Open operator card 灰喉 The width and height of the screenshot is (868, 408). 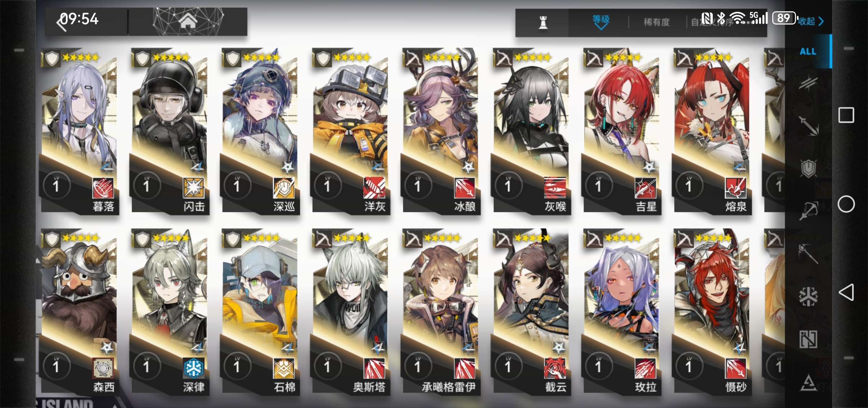click(x=531, y=132)
